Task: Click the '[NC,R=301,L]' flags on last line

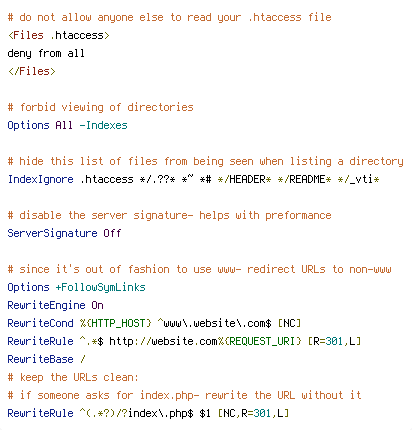Action: [x=253, y=413]
